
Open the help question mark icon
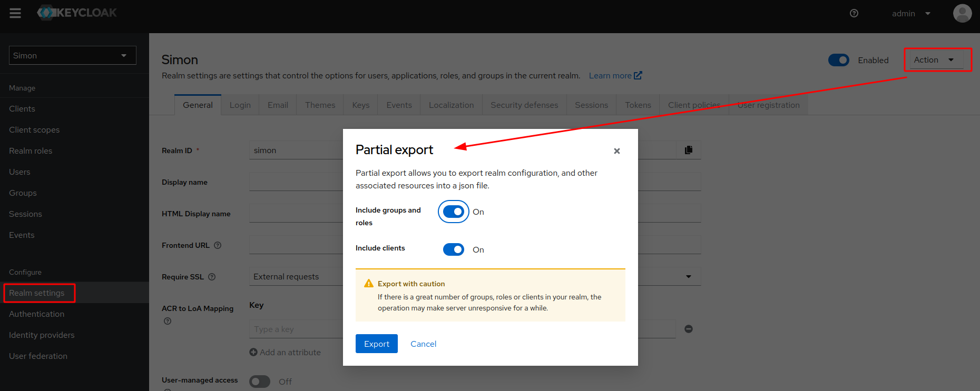pyautogui.click(x=854, y=13)
